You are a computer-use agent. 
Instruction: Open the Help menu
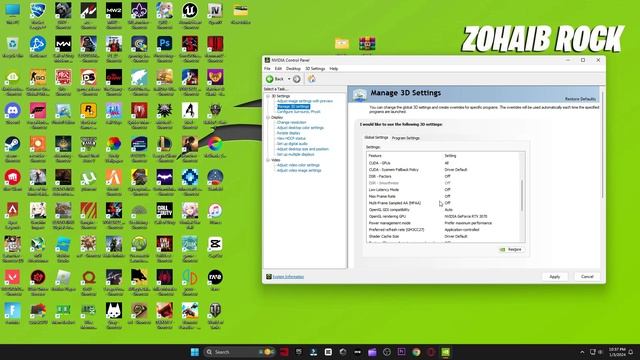click(x=333, y=69)
